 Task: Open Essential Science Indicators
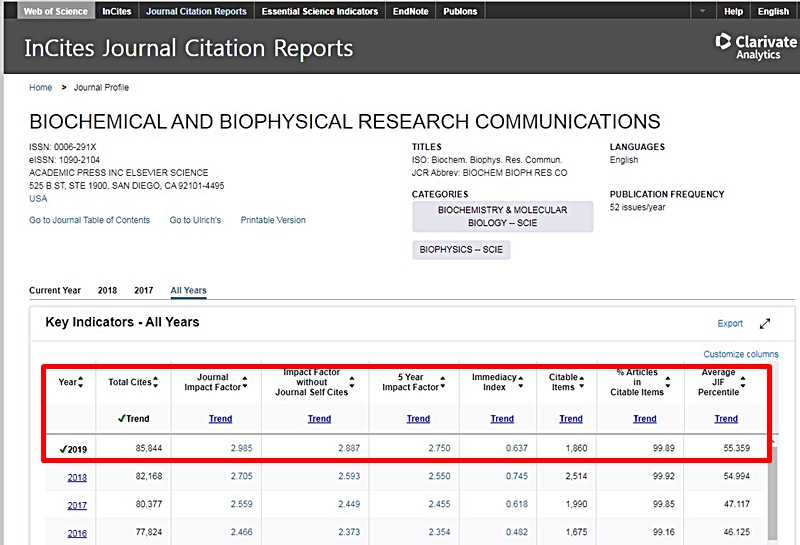click(x=320, y=11)
